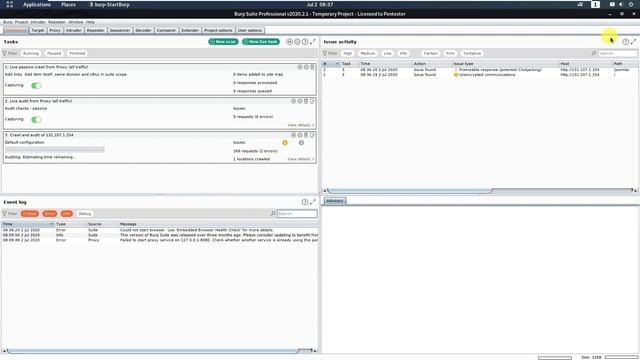
Task: Click Issue activity Filter funnel icon
Action: [x=325, y=53]
